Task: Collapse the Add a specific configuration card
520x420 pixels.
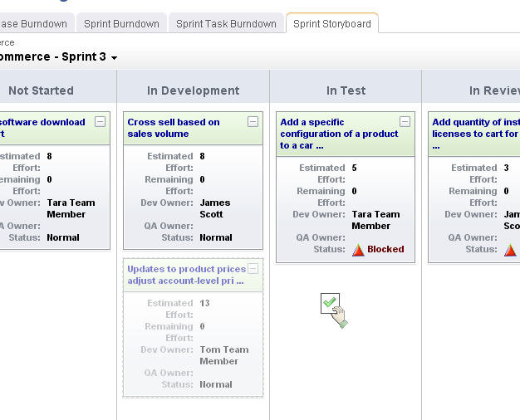Action: [405, 122]
